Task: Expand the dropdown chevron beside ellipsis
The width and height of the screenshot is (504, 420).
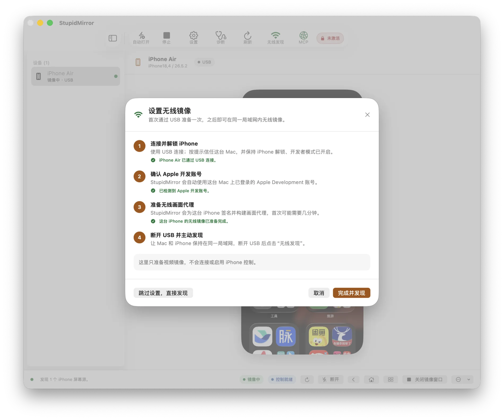Action: click(469, 379)
